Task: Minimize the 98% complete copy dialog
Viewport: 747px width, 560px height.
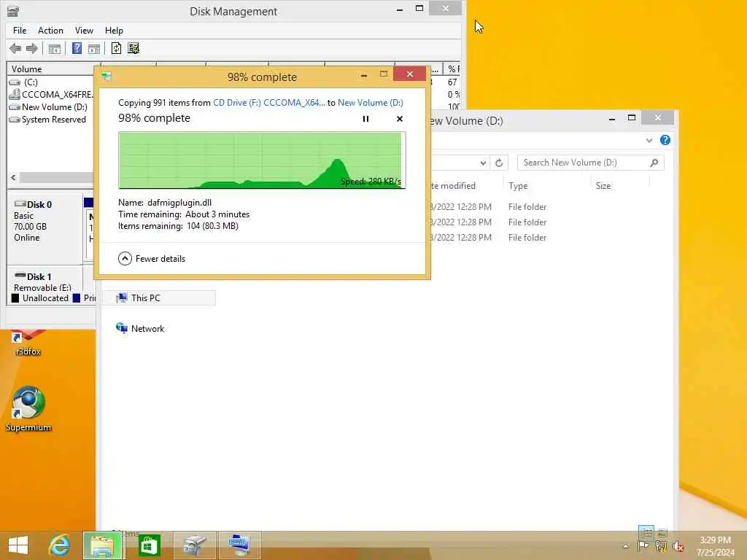Action: click(364, 75)
